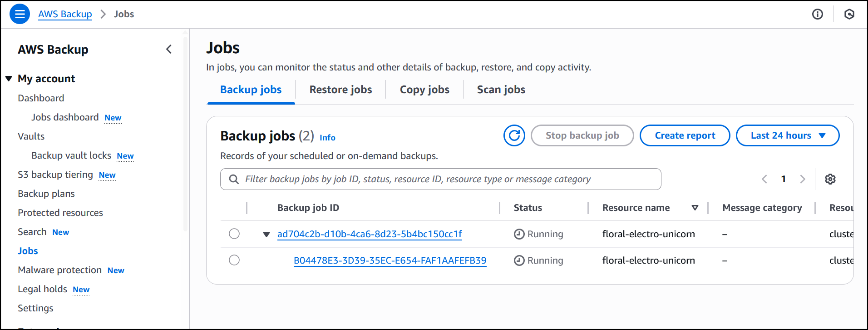Go to the previous results page
This screenshot has width=868, height=330.
pos(764,179)
